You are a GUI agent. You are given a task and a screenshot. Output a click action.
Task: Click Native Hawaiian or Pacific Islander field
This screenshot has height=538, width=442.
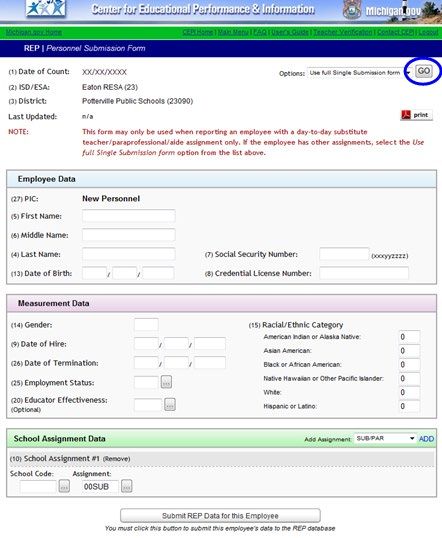[x=409, y=378]
